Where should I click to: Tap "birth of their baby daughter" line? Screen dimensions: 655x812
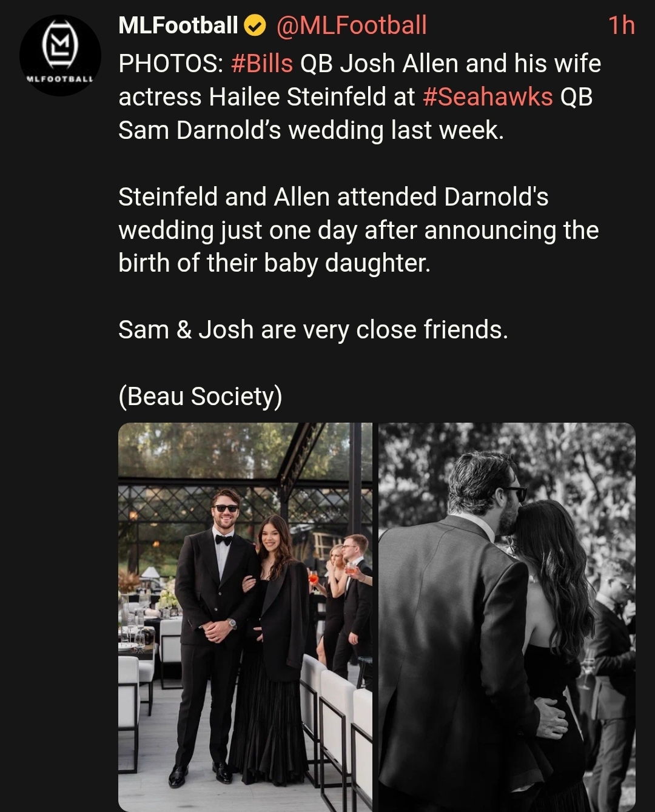point(274,263)
